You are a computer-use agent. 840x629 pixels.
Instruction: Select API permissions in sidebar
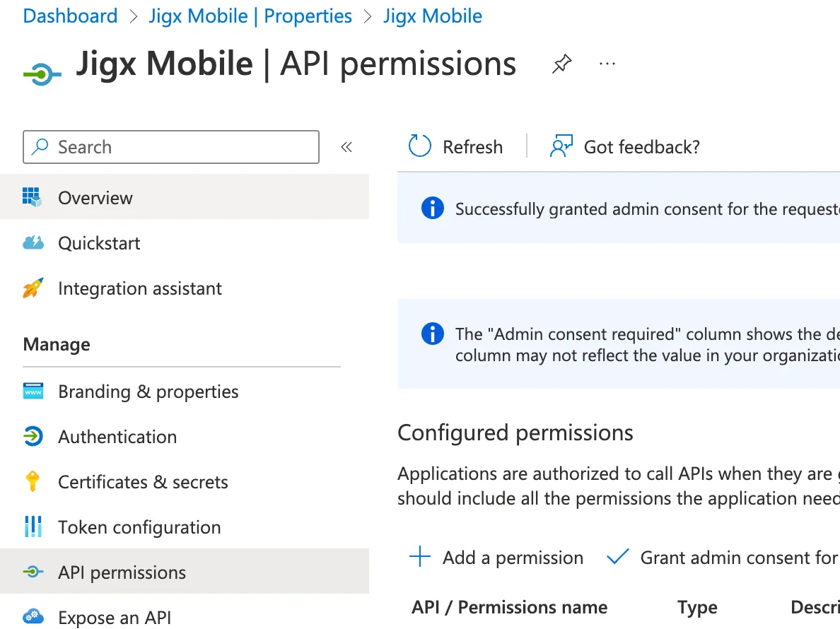point(185,572)
